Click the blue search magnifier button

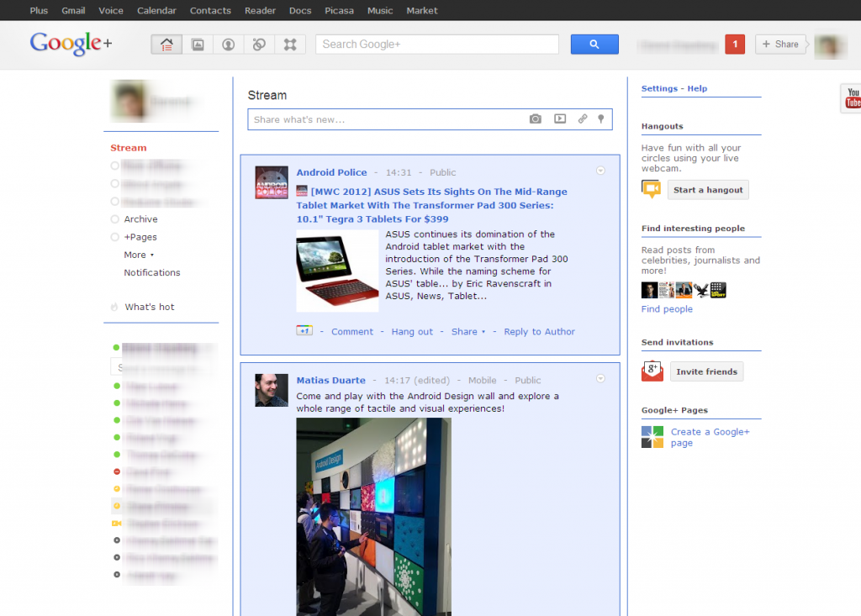594,45
